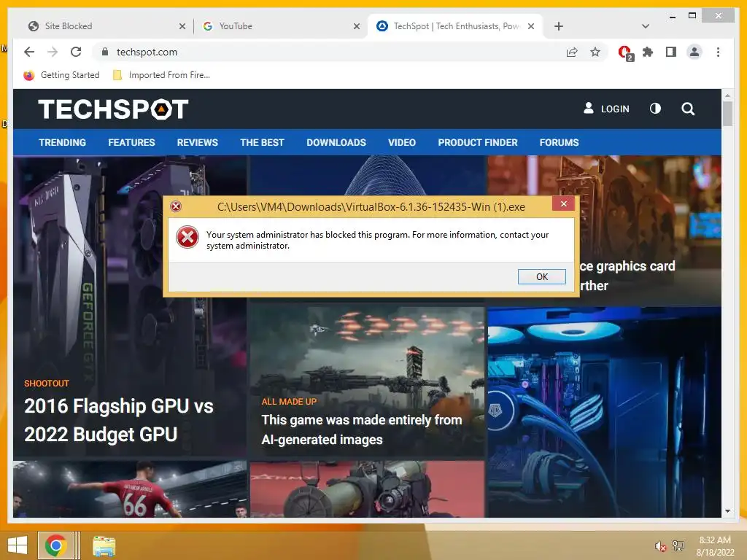The height and width of the screenshot is (560, 747).
Task: Switch to the YouTube tab
Action: [281, 26]
